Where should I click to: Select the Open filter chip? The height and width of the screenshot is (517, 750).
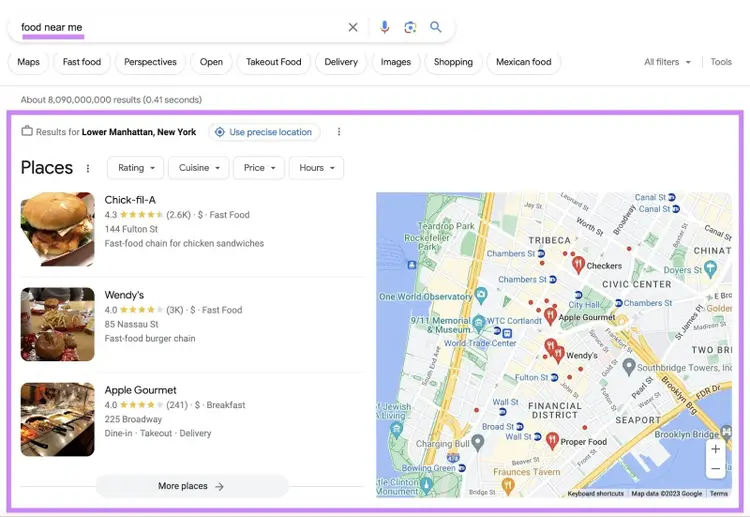[x=211, y=62]
